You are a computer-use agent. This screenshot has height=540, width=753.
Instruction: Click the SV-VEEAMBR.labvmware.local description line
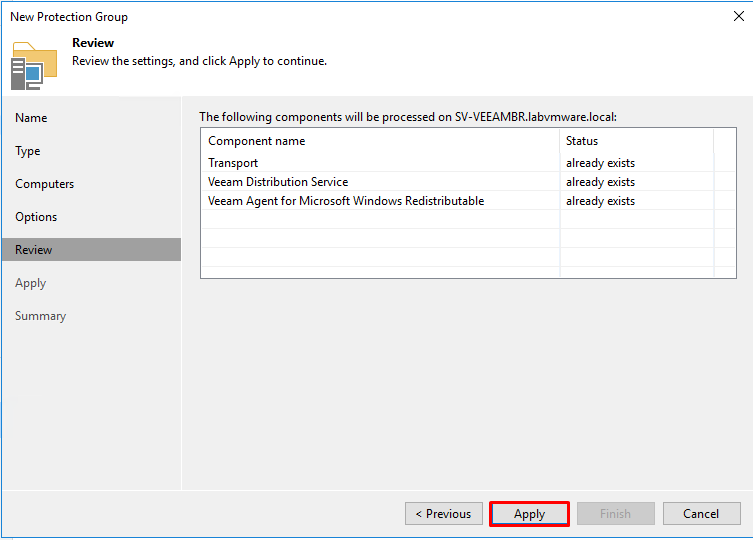click(408, 117)
